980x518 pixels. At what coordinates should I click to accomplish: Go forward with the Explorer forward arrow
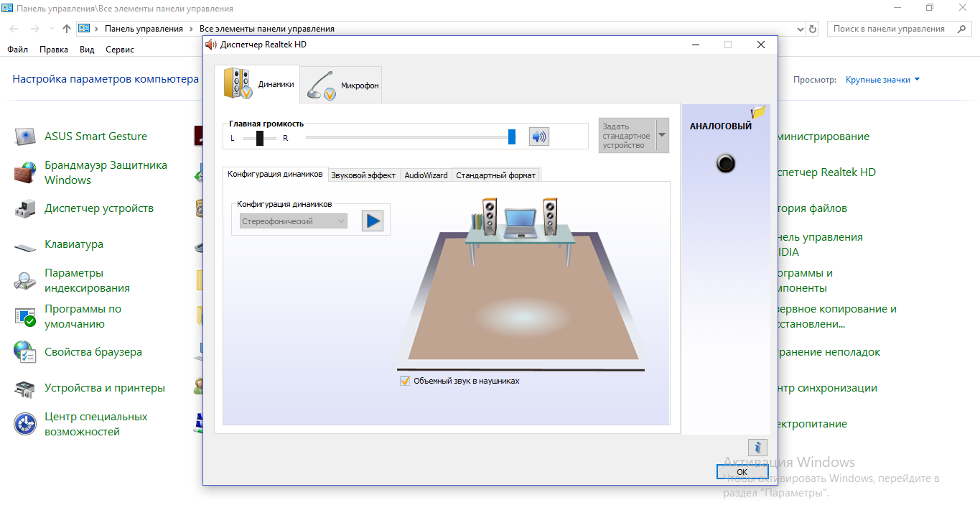click(x=34, y=29)
